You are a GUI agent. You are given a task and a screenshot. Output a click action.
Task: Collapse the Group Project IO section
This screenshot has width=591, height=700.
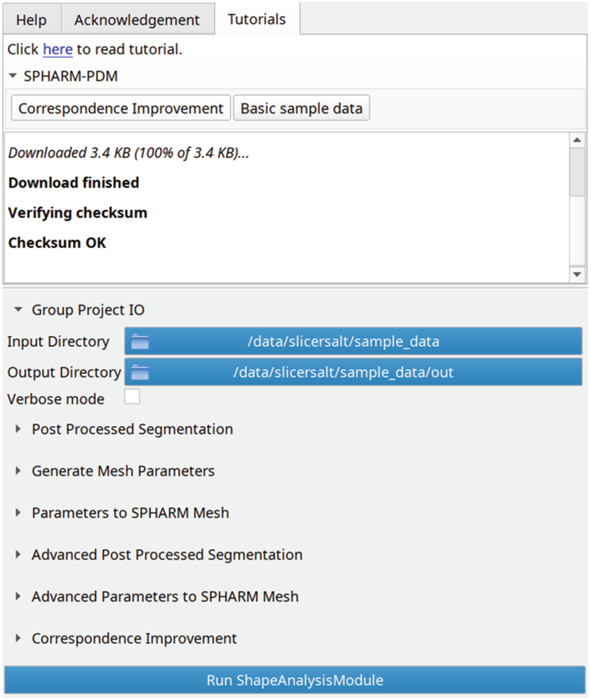[x=18, y=310]
